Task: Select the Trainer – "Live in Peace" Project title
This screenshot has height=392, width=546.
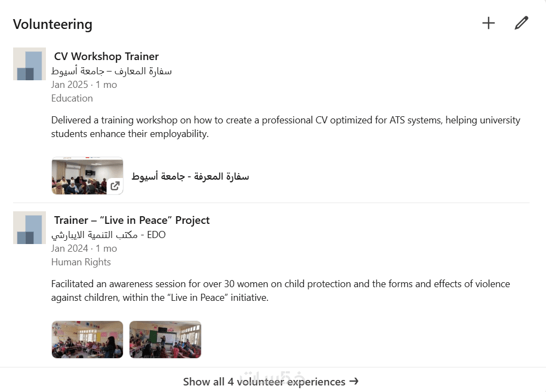Action: (132, 220)
